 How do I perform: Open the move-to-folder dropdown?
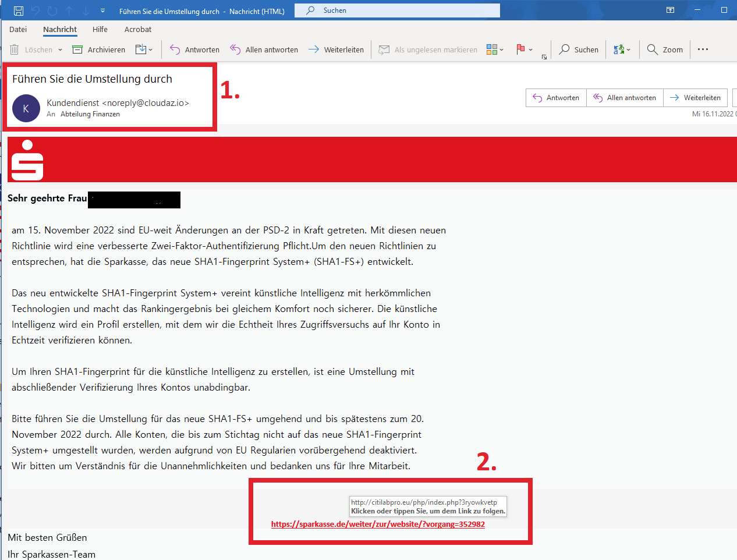144,49
